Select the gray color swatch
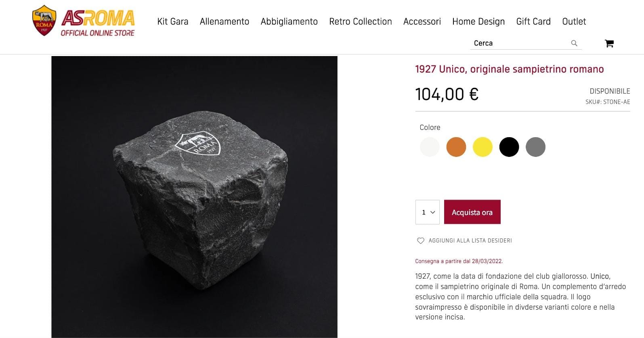 coord(535,147)
